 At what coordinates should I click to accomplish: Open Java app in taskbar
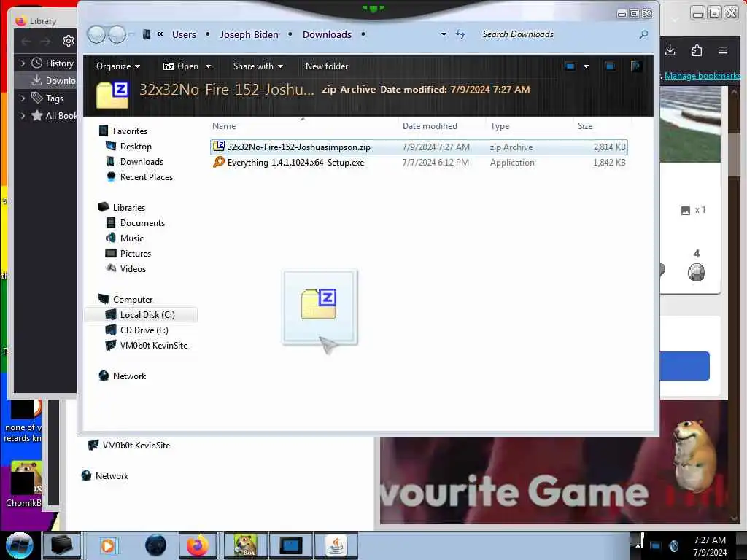[336, 545]
